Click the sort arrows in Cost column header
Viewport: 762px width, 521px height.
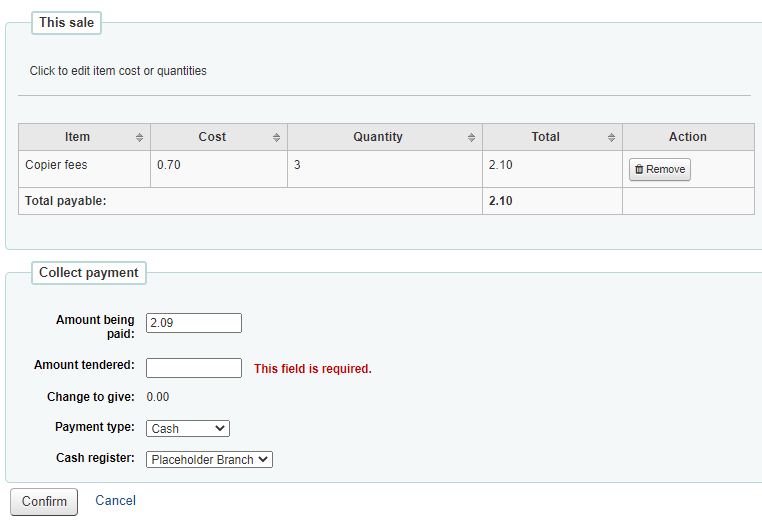(x=276, y=138)
